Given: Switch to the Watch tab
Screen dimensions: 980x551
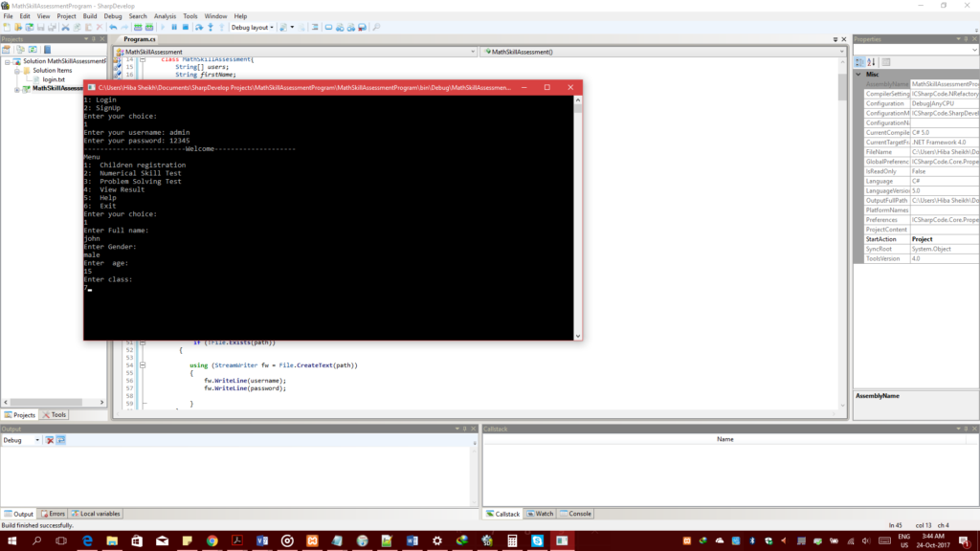Looking at the screenshot, I should pos(540,514).
